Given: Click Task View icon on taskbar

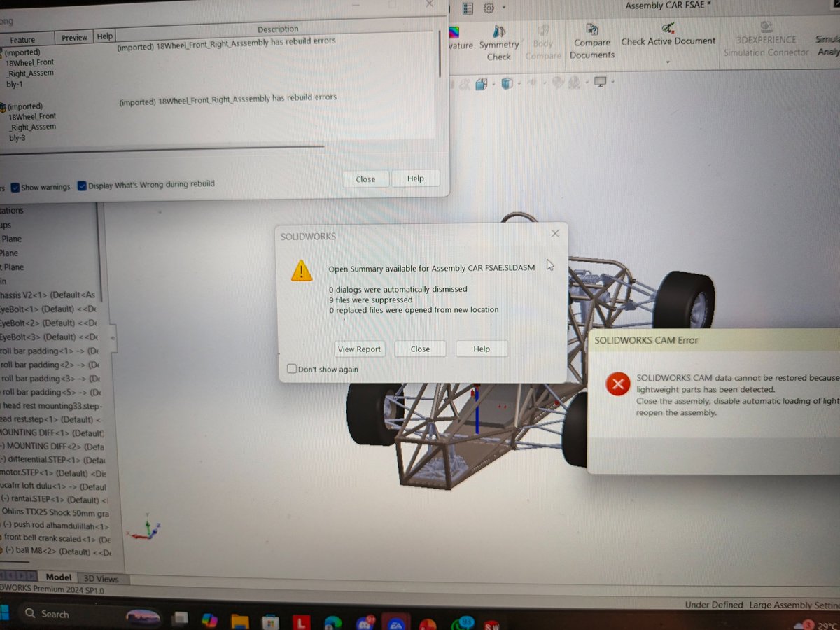Looking at the screenshot, I should click(x=181, y=619).
